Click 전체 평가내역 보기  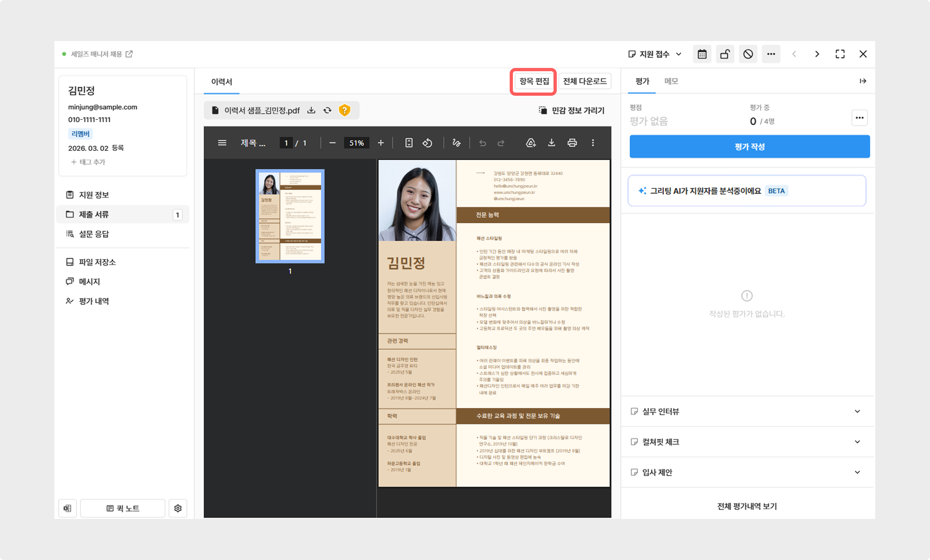pos(747,506)
